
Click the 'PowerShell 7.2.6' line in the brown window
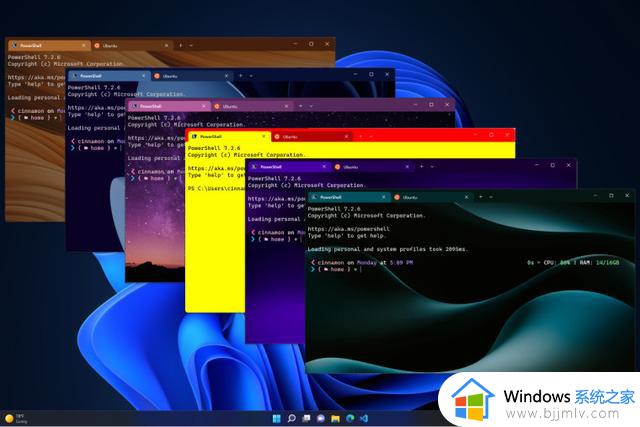coord(34,57)
